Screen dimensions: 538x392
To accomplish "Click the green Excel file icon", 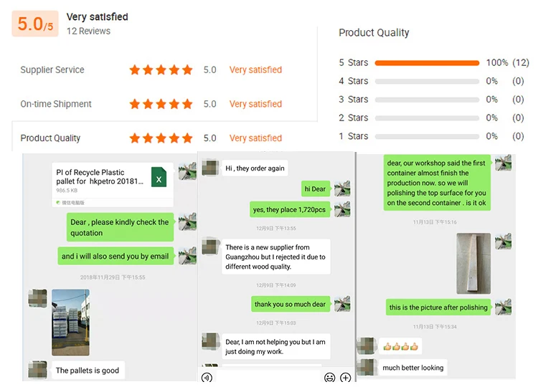I will click(x=159, y=176).
